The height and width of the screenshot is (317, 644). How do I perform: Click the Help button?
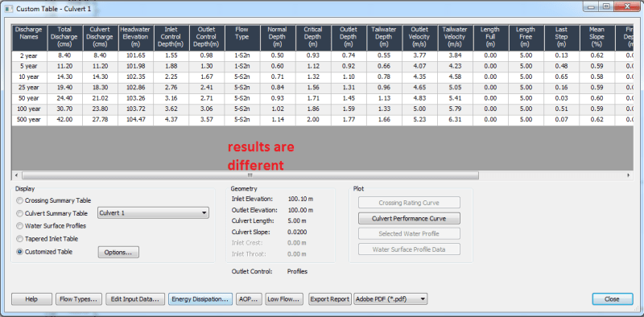[31, 299]
